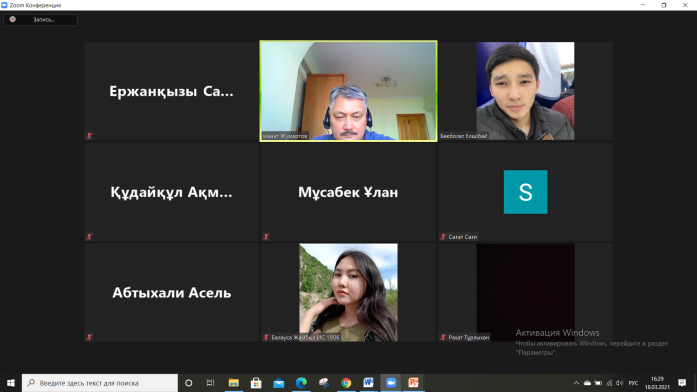Open Google Chrome from the taskbar
The height and width of the screenshot is (392, 697).
pyautogui.click(x=346, y=383)
